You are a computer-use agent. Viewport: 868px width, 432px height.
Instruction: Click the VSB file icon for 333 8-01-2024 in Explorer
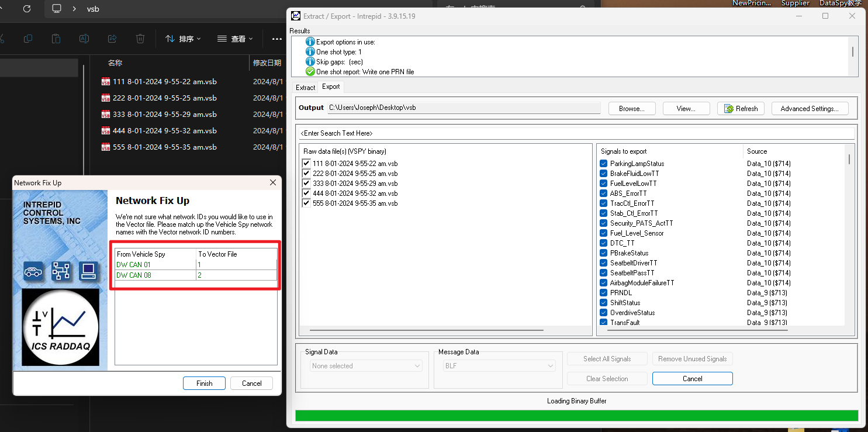point(106,115)
